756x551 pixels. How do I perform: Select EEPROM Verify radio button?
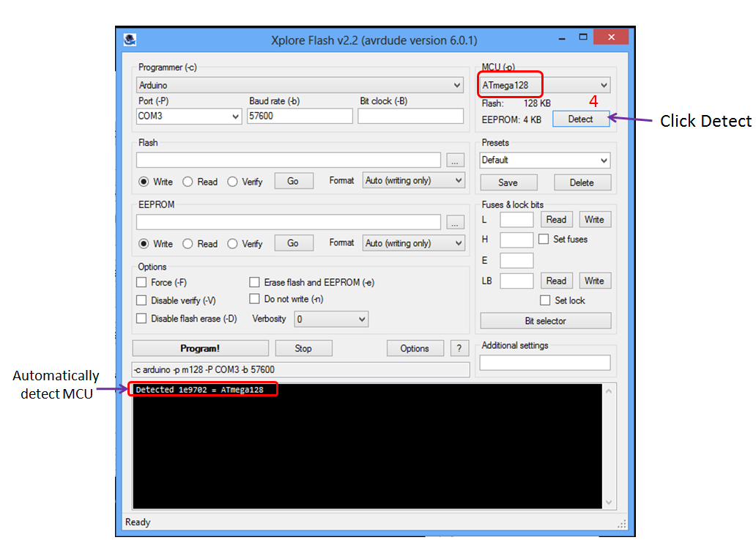pyautogui.click(x=232, y=244)
